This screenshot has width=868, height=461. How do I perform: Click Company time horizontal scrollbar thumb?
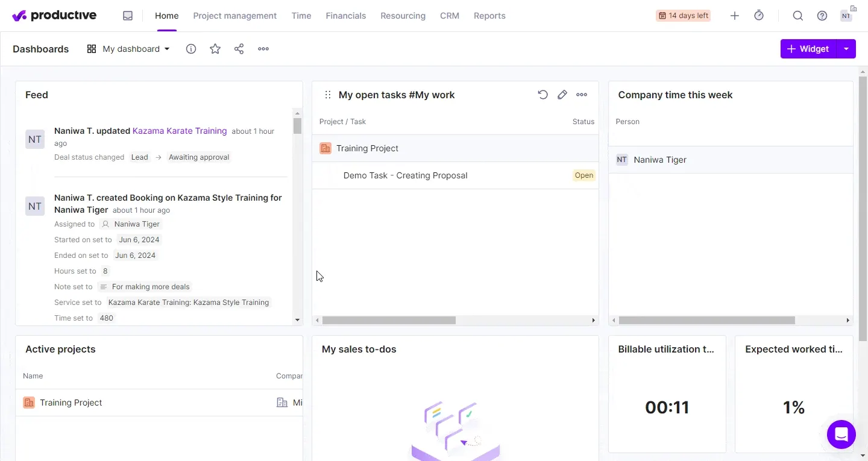pyautogui.click(x=707, y=321)
